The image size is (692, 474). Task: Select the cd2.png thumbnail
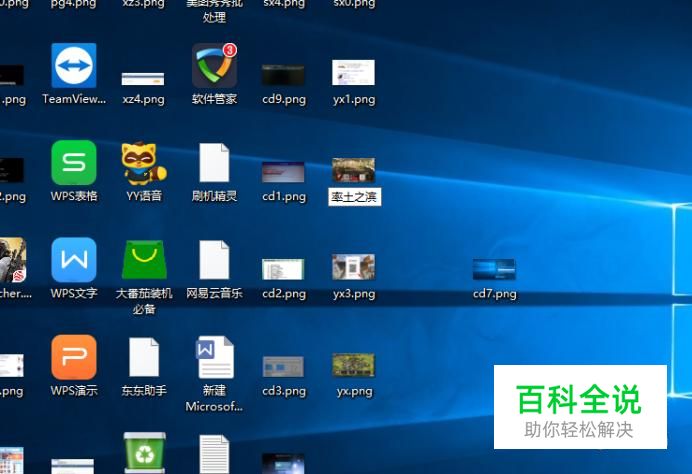[x=283, y=269]
